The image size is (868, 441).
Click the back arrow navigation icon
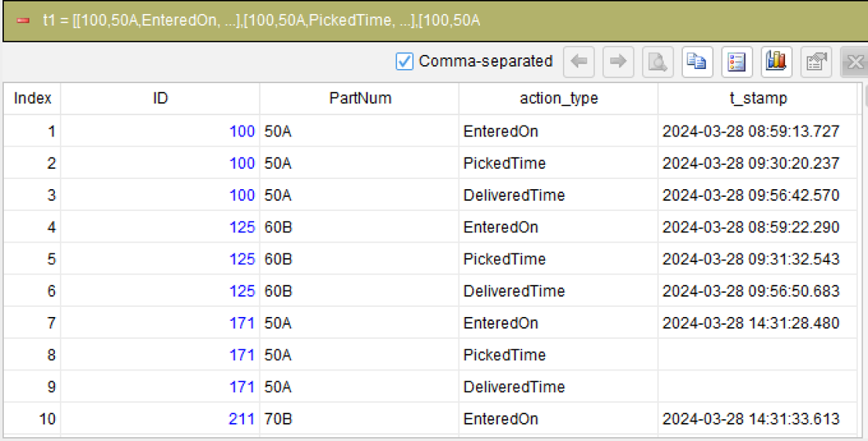coord(579,61)
